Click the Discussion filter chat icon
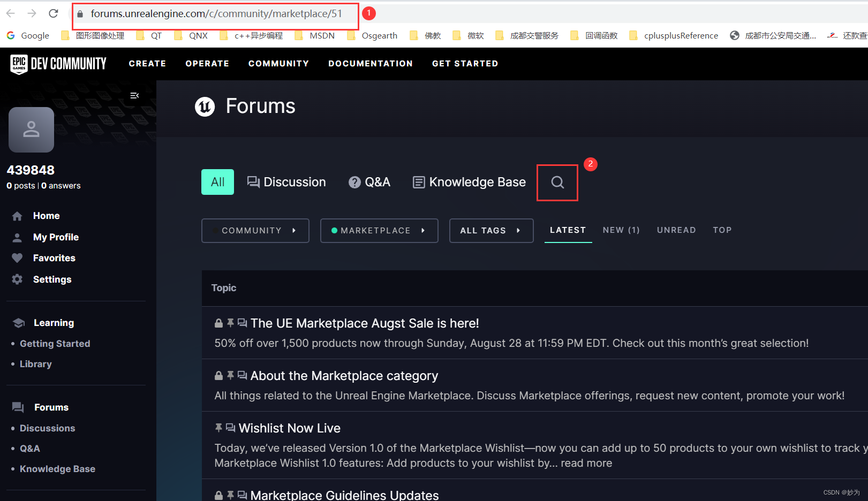Screen dimensions: 868x501 click(253, 182)
